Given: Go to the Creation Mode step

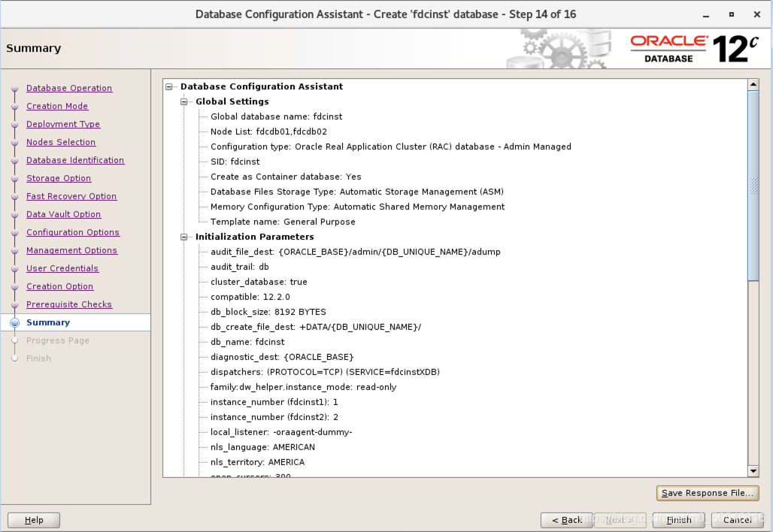Looking at the screenshot, I should click(x=57, y=106).
